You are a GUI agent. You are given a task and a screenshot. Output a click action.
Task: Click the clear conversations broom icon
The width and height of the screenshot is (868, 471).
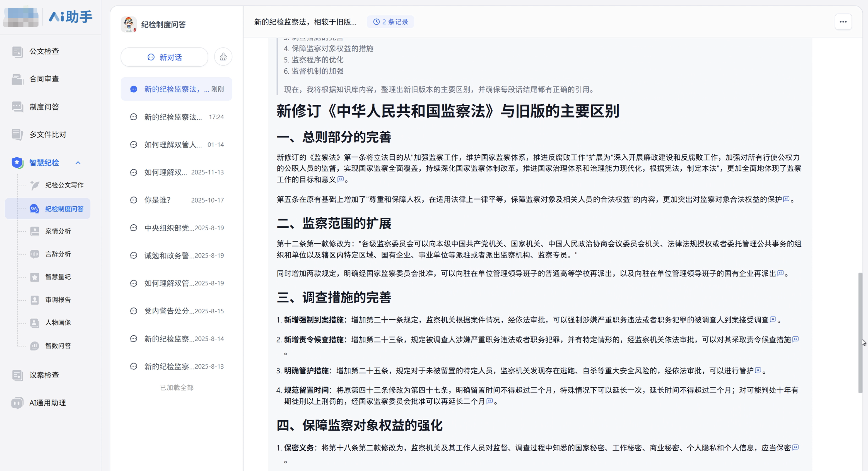pos(223,57)
